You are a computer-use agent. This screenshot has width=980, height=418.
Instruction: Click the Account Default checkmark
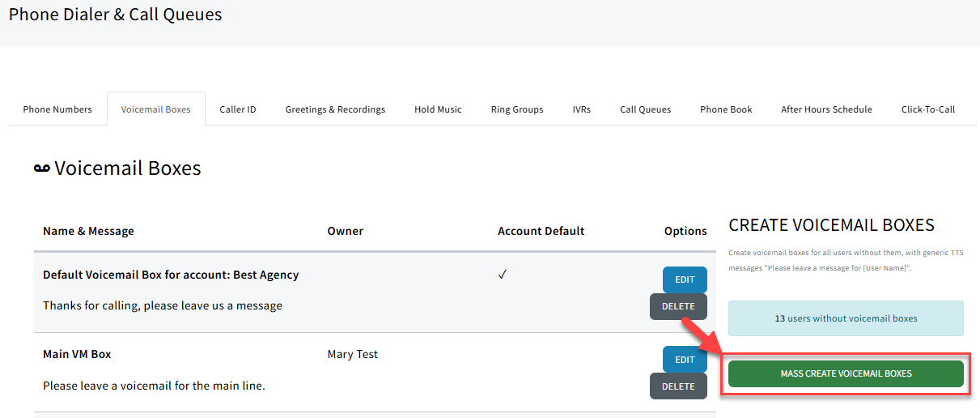pyautogui.click(x=503, y=275)
